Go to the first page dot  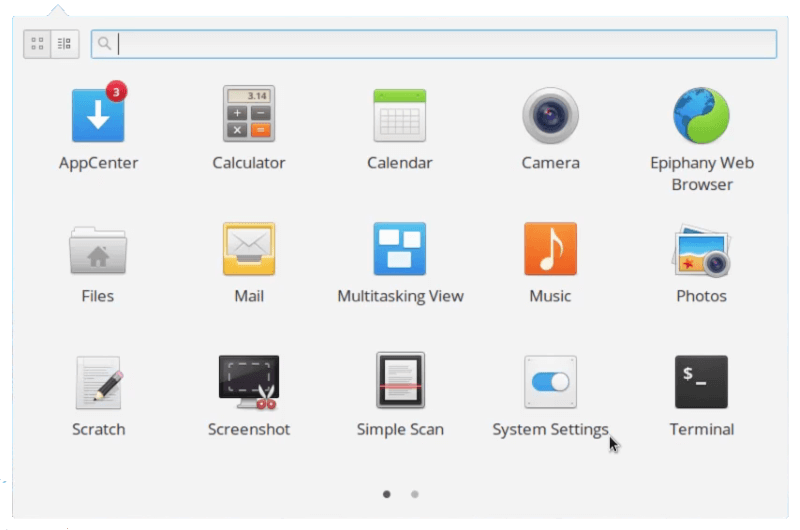click(x=387, y=494)
